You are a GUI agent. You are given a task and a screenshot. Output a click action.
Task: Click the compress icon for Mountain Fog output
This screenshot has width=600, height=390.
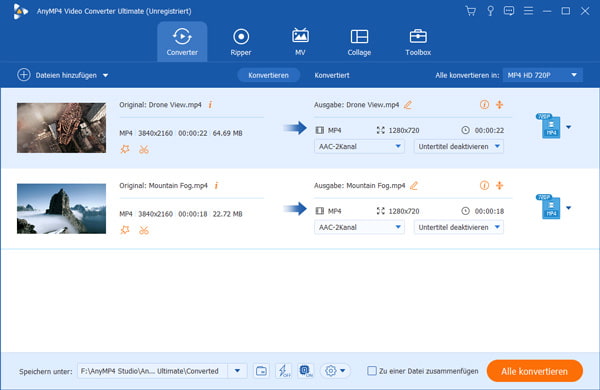point(499,185)
